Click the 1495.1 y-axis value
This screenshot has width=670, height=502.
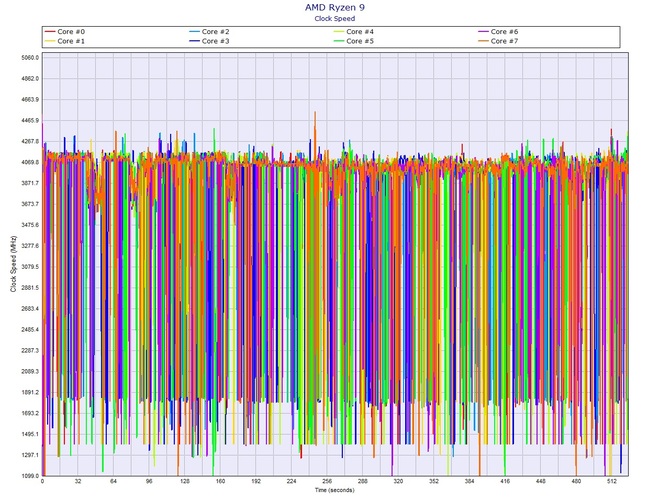pos(30,434)
